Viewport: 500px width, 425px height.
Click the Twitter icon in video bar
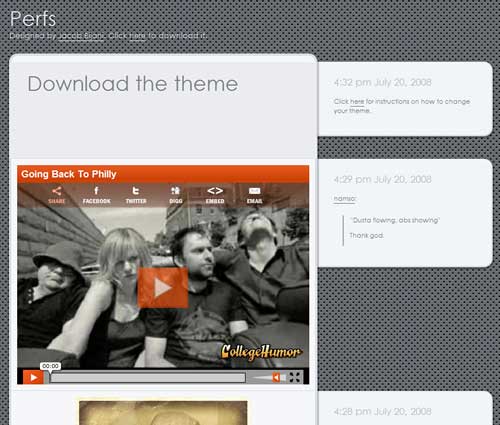click(x=136, y=195)
